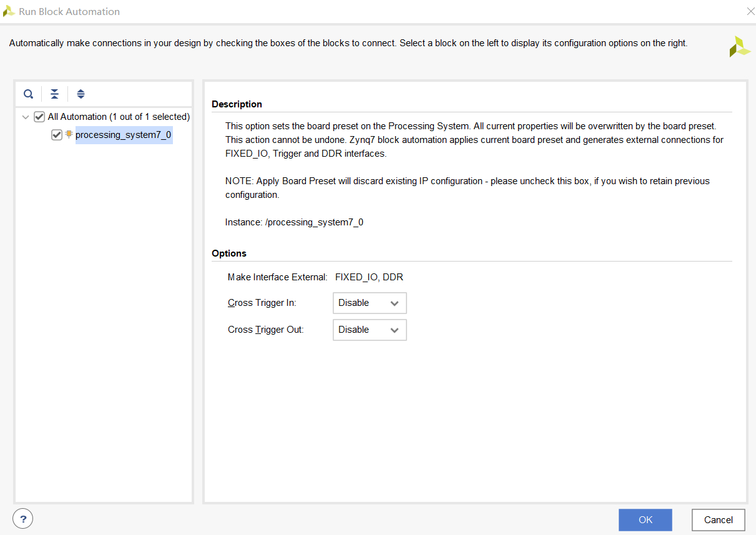
Task: Click the Instance path text line
Action: point(294,222)
